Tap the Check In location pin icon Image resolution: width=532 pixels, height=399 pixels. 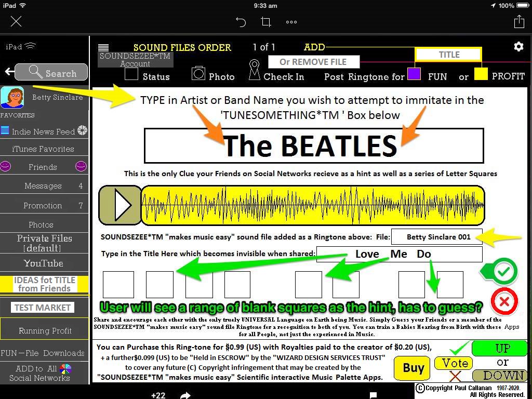(x=254, y=70)
